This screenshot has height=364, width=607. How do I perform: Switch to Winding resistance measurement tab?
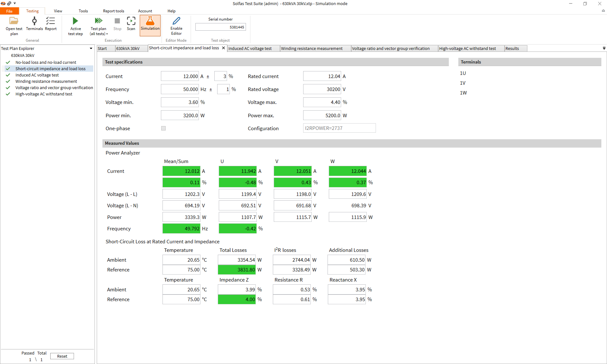[311, 48]
